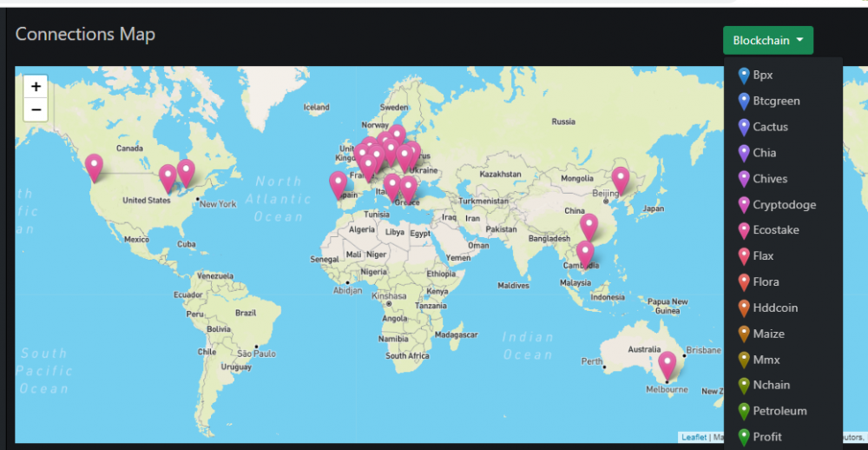
Task: Pick Profit from the blockchain menu
Action: pyautogui.click(x=783, y=437)
